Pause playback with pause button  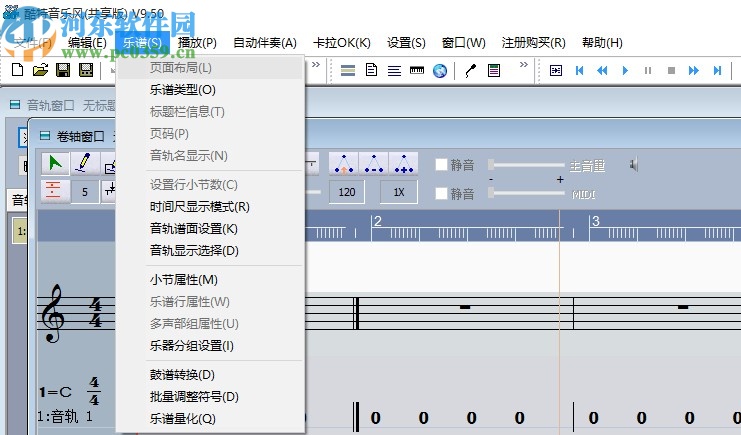648,71
